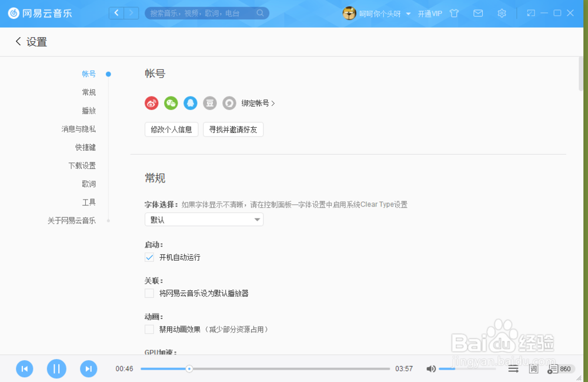Click the song progress slider handle

tap(189, 369)
